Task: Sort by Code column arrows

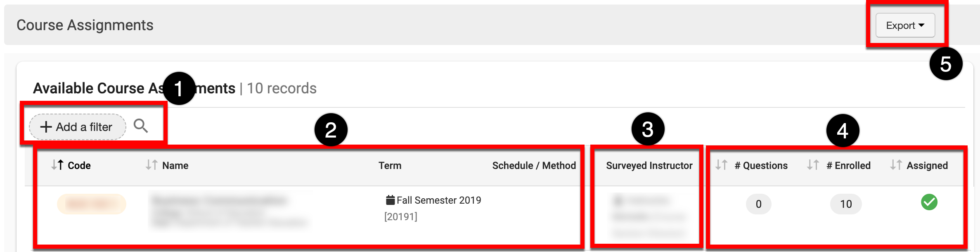Action: [57, 165]
